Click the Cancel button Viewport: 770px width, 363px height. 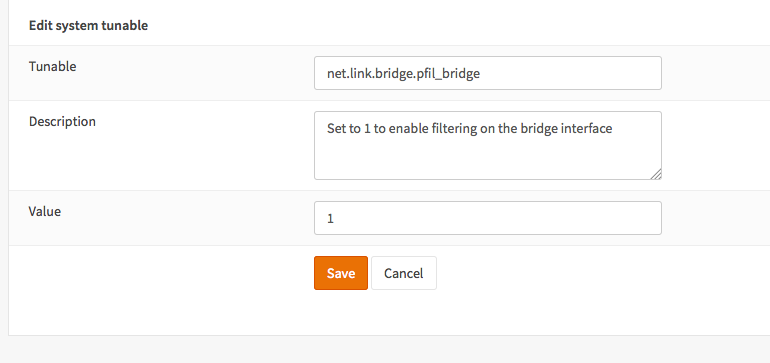[x=404, y=273]
